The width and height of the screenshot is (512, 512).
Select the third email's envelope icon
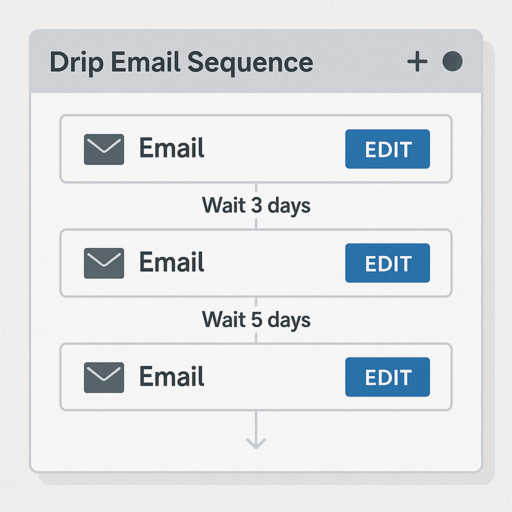coord(104,377)
